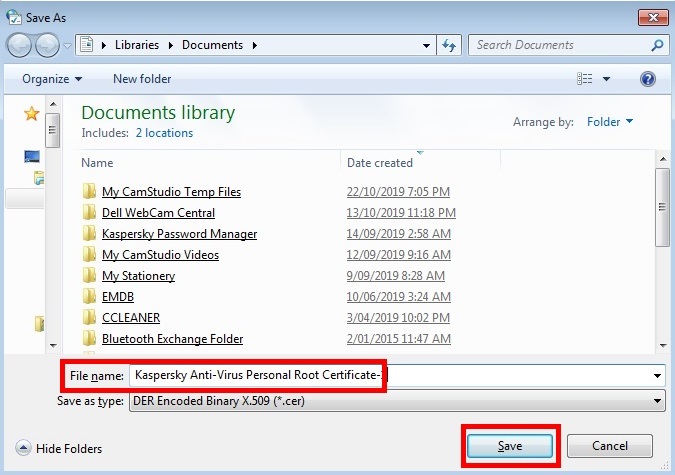Viewport: 675px width, 475px height.
Task: Select CCLEANER folder icon
Action: tap(89, 317)
